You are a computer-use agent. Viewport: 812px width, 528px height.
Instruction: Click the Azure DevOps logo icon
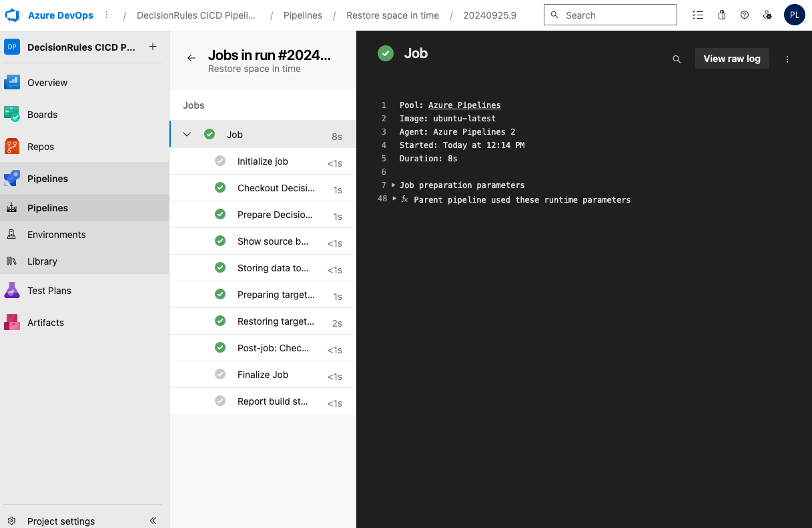point(13,15)
